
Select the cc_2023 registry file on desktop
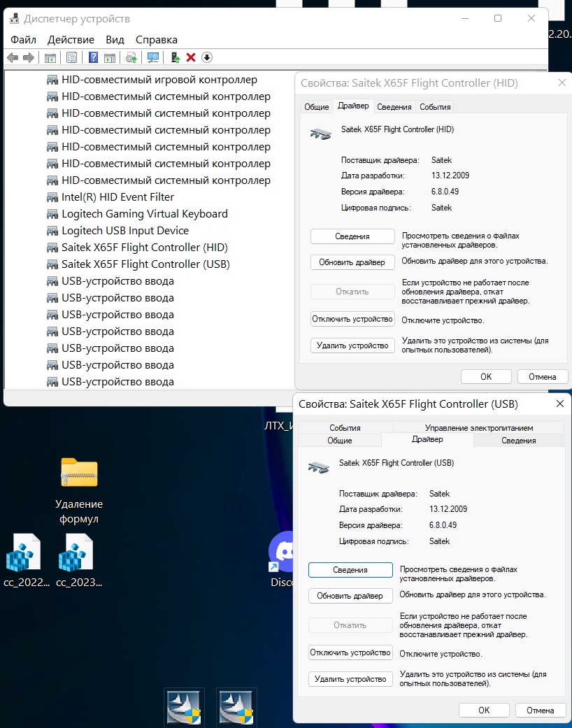click(x=78, y=560)
